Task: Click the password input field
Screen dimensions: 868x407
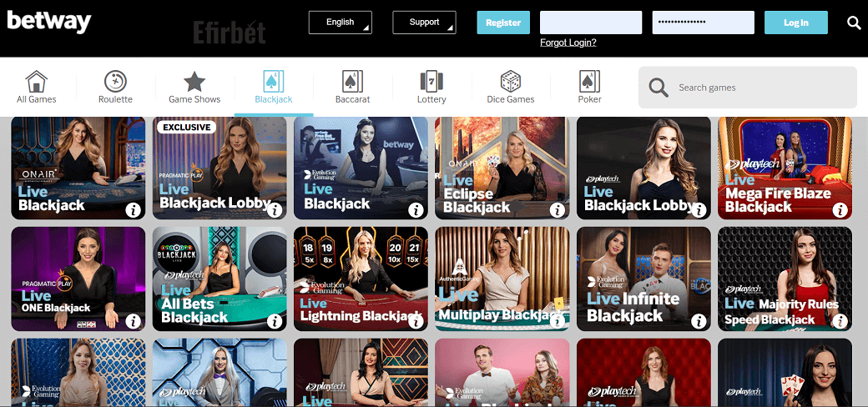Action: (703, 23)
